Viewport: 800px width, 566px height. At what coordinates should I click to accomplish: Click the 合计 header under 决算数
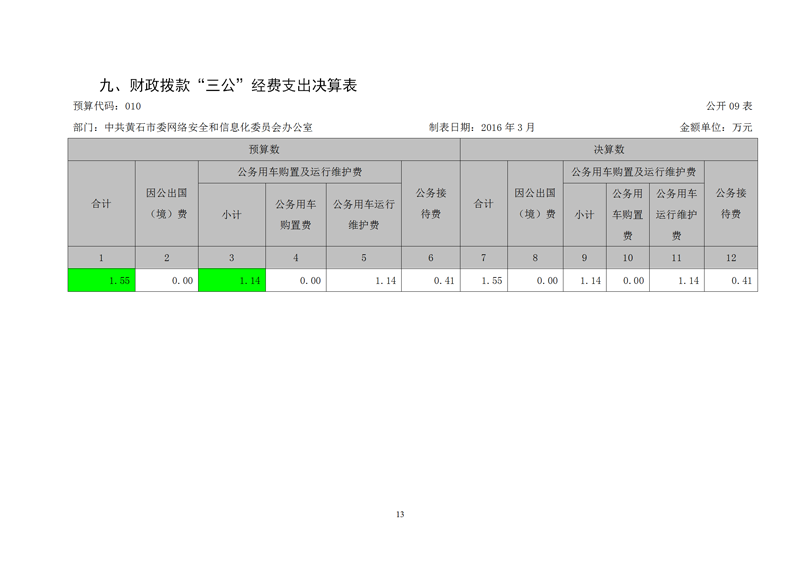(484, 204)
